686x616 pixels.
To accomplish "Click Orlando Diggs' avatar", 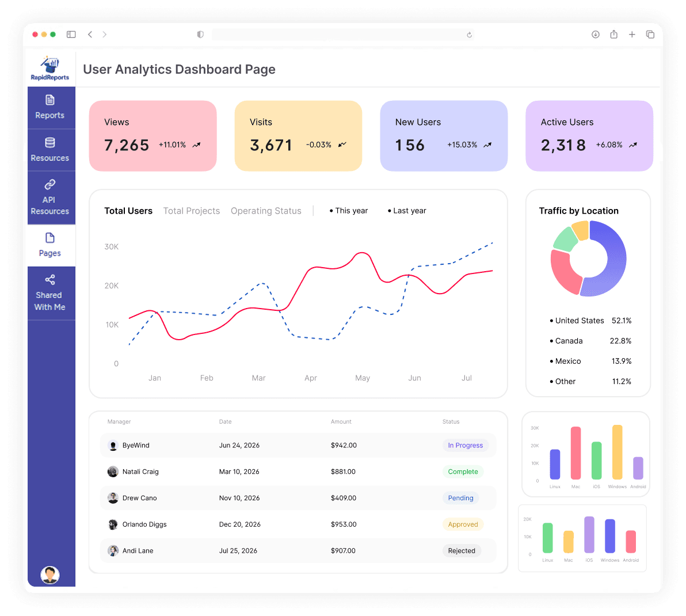I will (113, 524).
